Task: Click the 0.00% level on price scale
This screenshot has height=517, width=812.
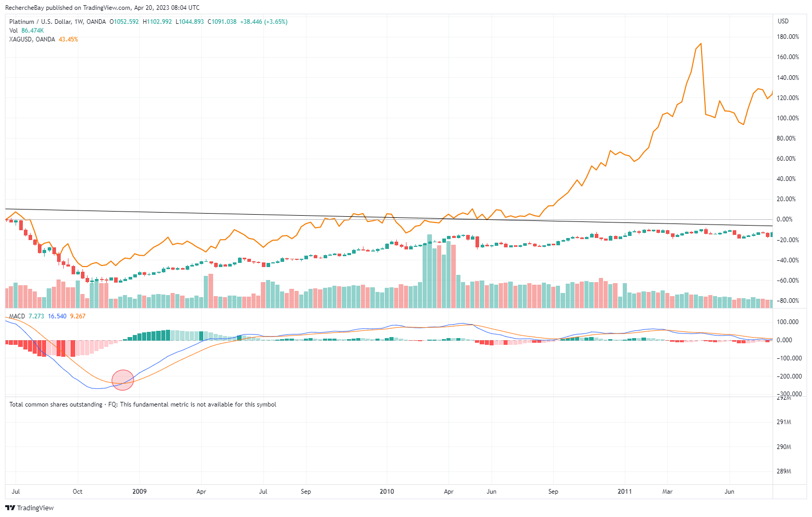Action: point(790,219)
